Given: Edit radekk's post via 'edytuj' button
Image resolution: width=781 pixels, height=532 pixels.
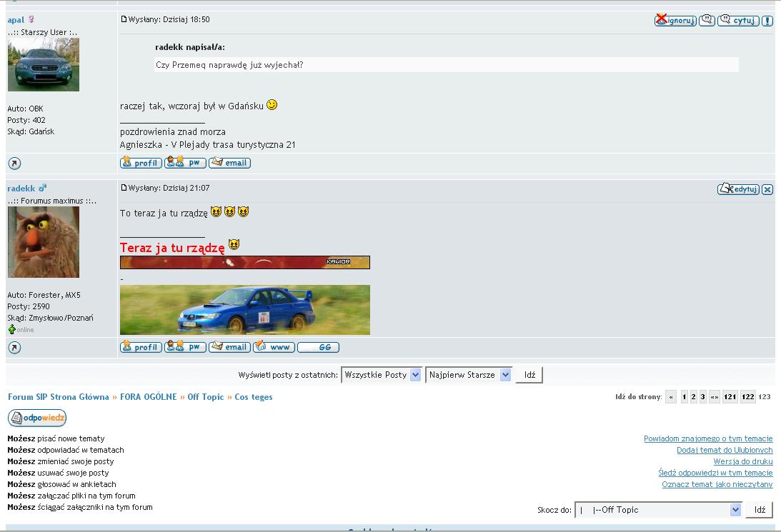Looking at the screenshot, I should pos(738,189).
